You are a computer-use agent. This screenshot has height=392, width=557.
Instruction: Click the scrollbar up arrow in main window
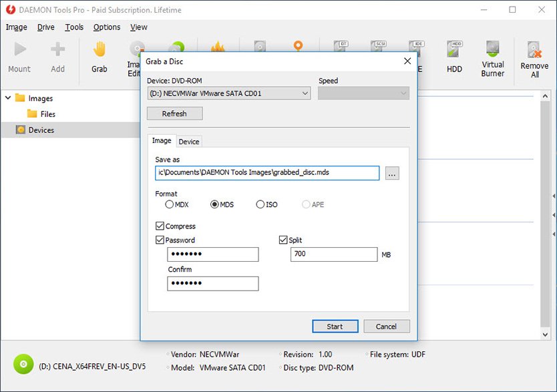pyautogui.click(x=545, y=96)
